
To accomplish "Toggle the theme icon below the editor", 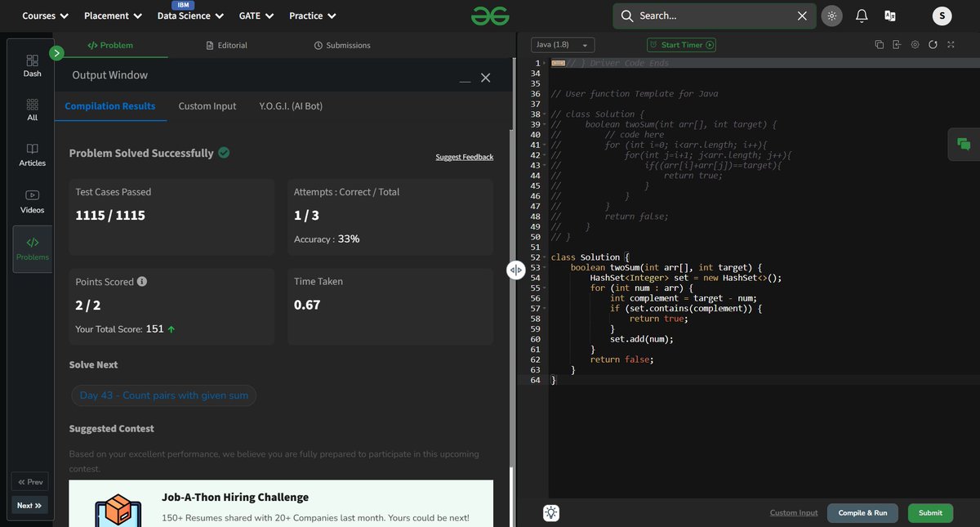I will (x=551, y=512).
